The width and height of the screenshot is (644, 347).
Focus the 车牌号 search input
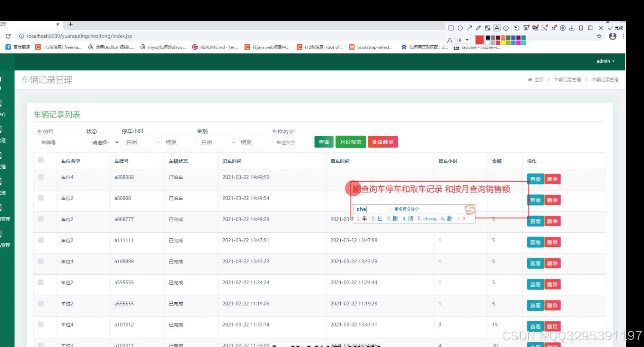(x=61, y=142)
